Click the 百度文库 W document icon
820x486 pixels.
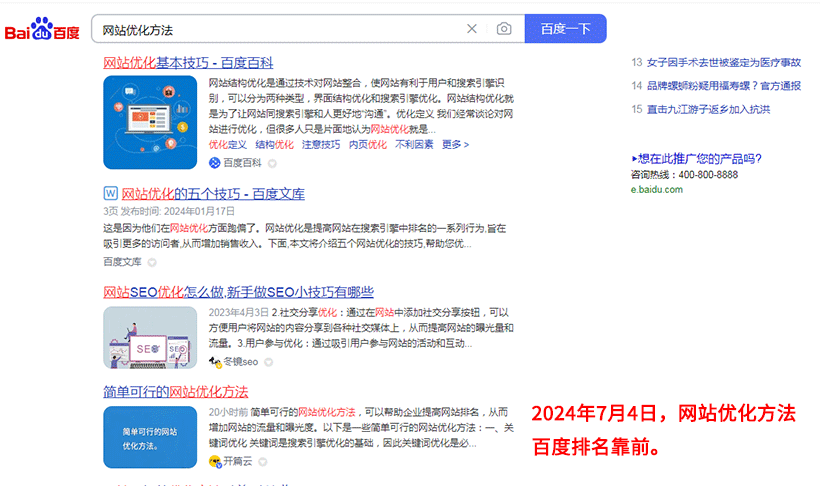point(110,193)
